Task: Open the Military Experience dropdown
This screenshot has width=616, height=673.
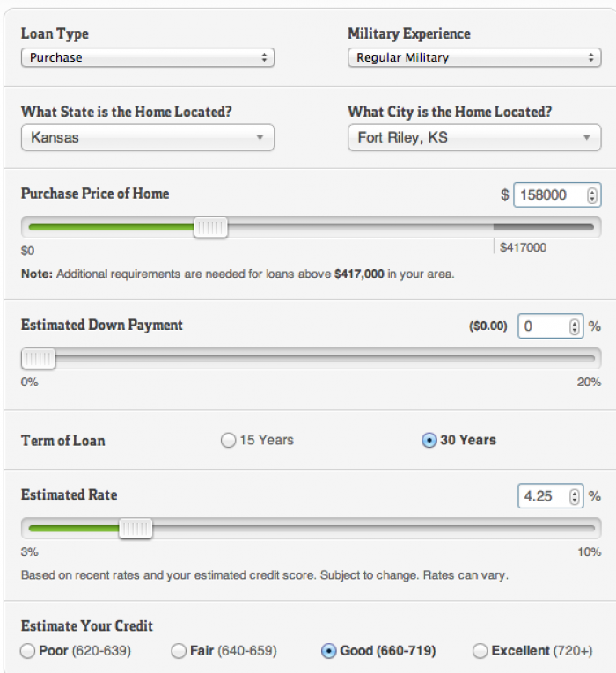Action: tap(474, 57)
